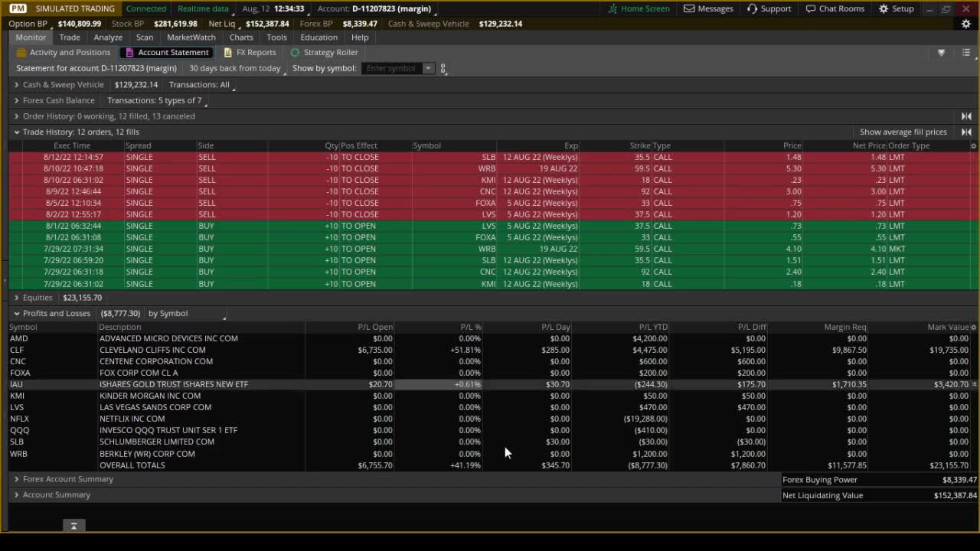
Task: Click the Account D-11207823 label
Action: (x=374, y=8)
